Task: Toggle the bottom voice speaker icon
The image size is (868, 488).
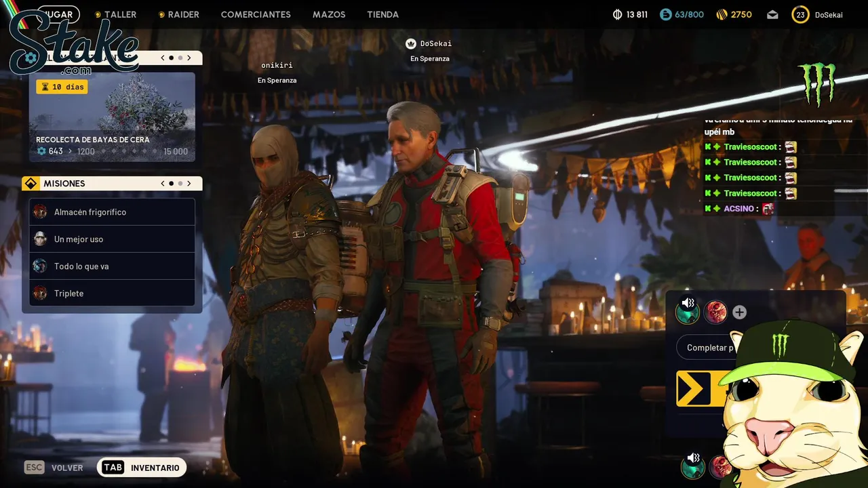Action: 692,458
